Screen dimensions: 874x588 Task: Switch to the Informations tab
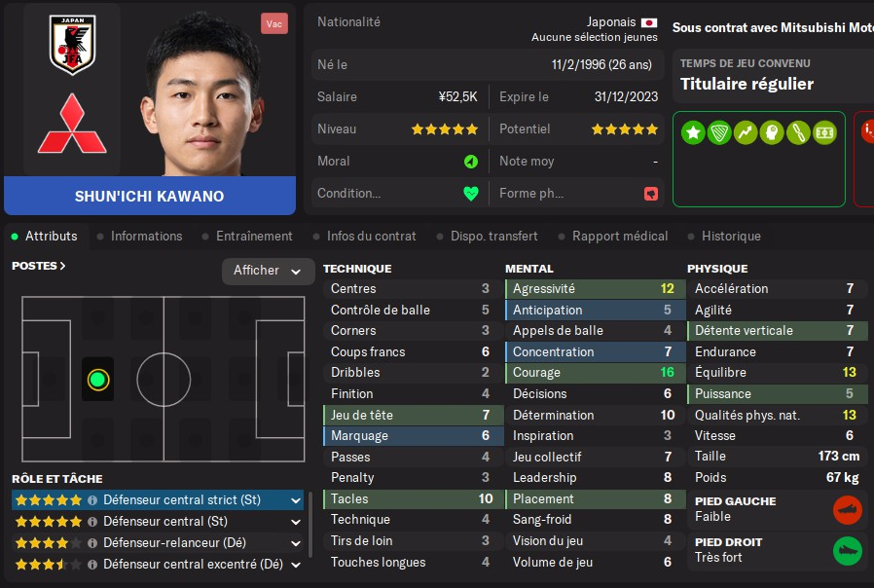[x=146, y=237]
